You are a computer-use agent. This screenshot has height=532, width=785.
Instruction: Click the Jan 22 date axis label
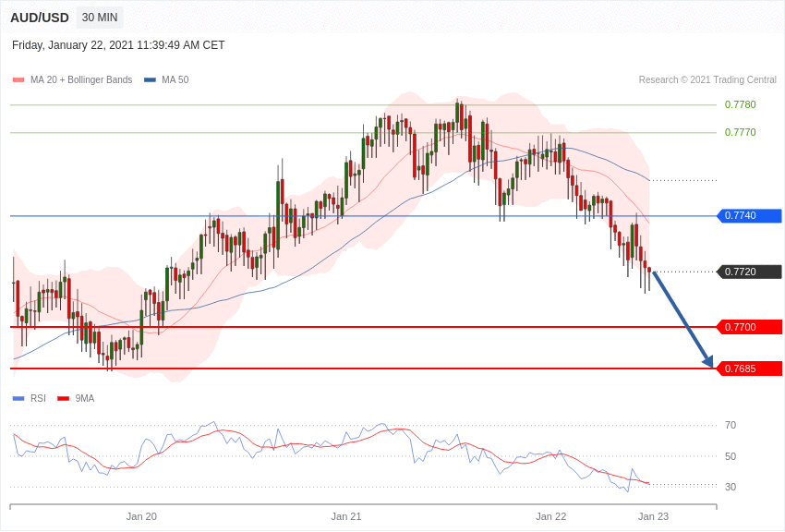(550, 516)
